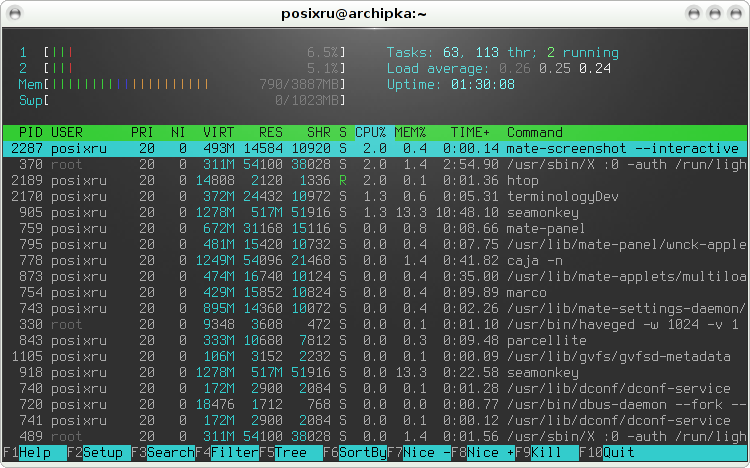
Task: Sort by the PID column header
Action: (31, 133)
